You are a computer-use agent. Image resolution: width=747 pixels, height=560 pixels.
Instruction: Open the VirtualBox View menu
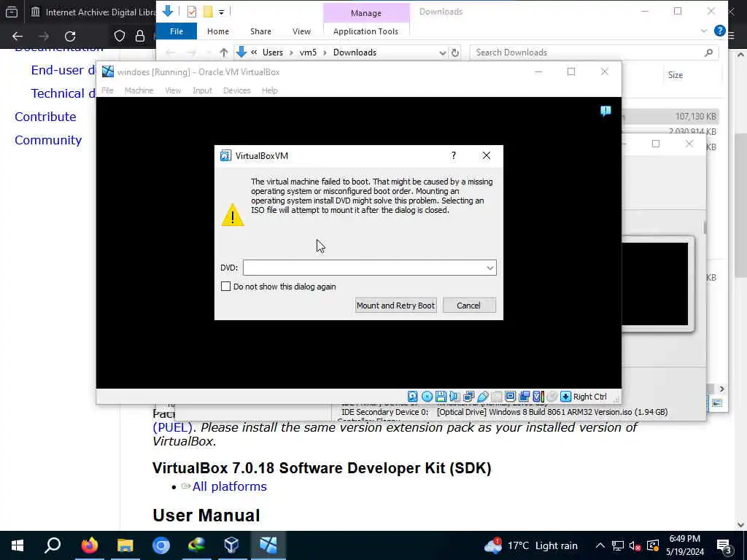point(173,90)
